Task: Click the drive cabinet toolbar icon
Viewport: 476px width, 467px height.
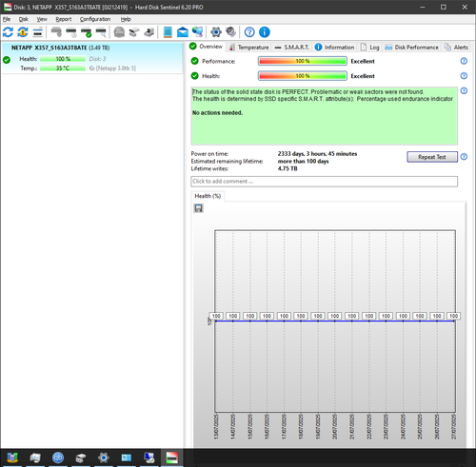Action: coord(134,32)
